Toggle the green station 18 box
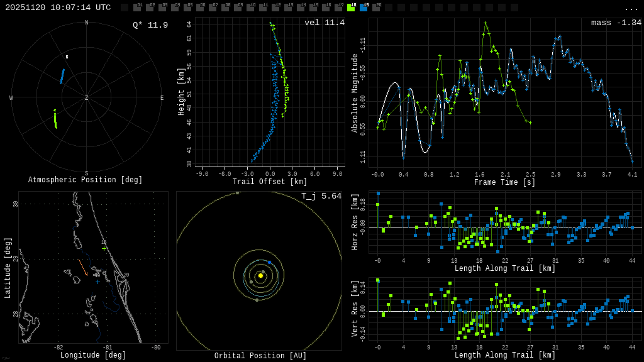Image resolution: width=644 pixels, height=362 pixels. 351,8
